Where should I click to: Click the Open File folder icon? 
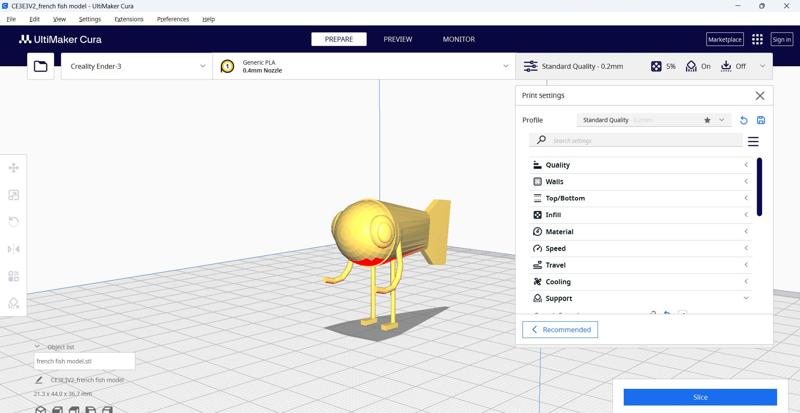coord(40,66)
